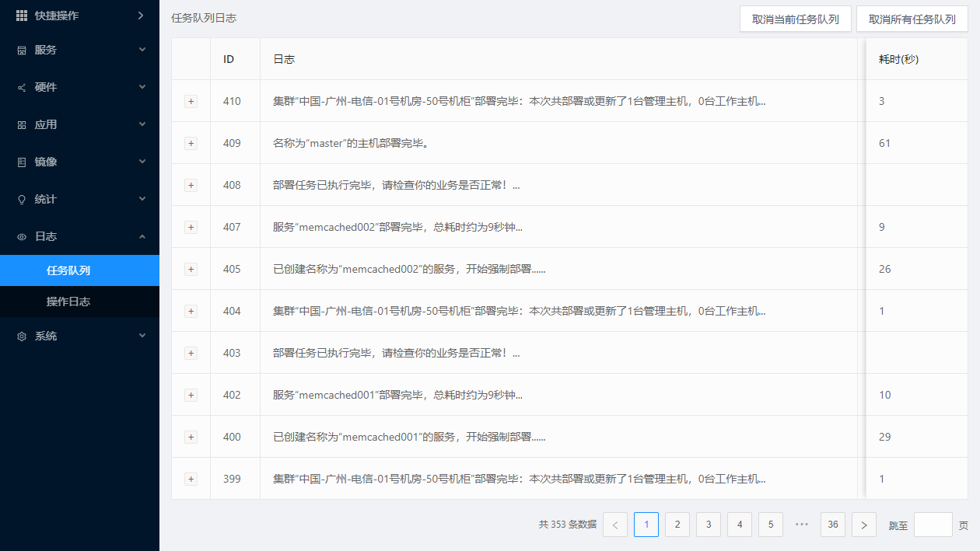Click the 系统 gear icon

22,337
